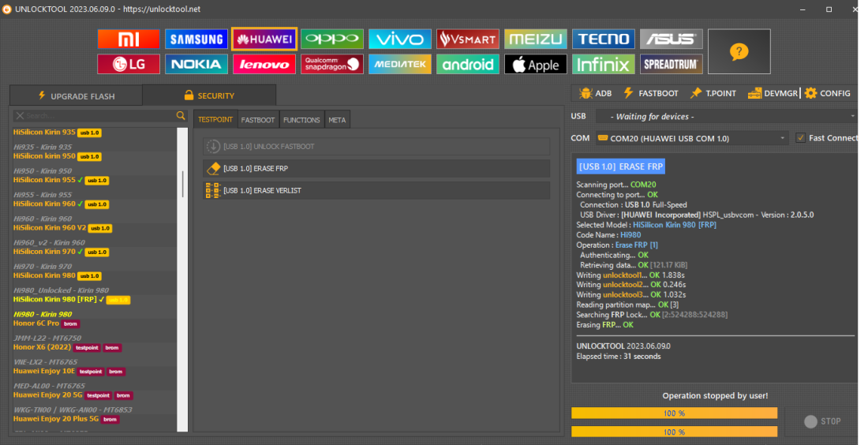This screenshot has height=445, width=868.
Task: Select HiSilicon Kirin 980 [FRP] entry
Action: (x=54, y=300)
